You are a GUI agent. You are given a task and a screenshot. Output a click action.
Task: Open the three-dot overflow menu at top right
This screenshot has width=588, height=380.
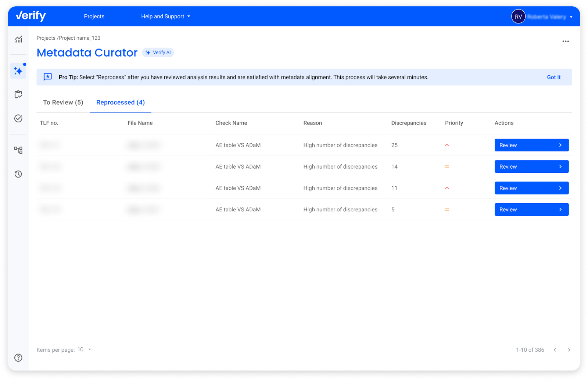tap(566, 41)
